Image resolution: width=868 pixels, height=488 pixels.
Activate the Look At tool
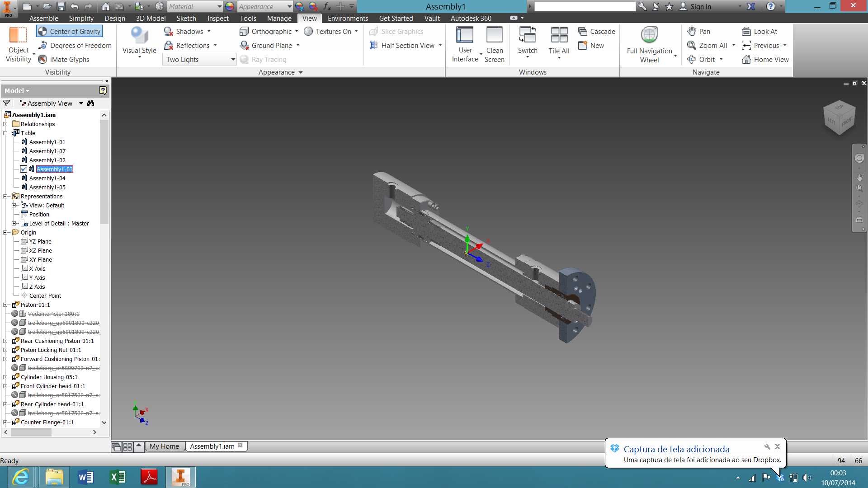759,31
